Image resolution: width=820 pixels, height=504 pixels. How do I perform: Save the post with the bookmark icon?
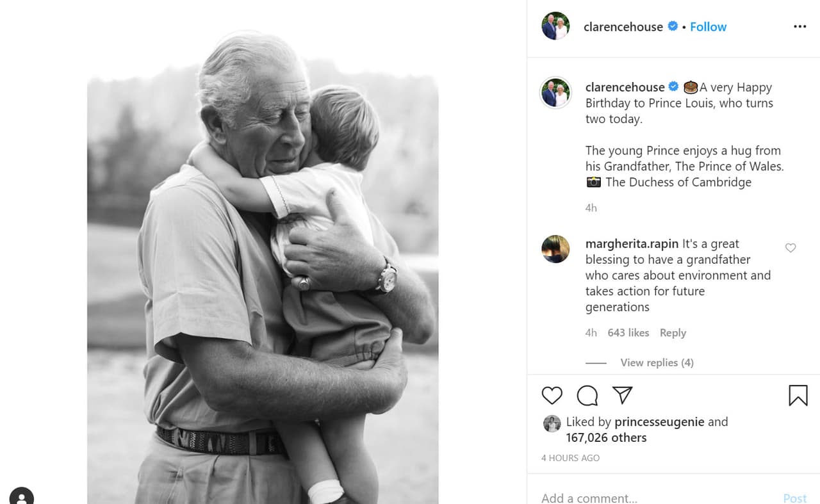click(x=797, y=396)
